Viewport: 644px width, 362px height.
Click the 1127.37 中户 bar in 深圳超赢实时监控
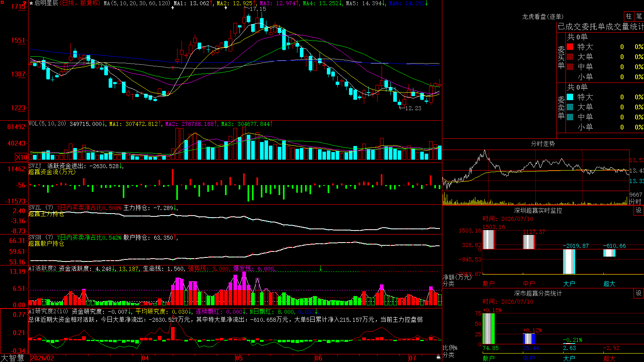(x=528, y=242)
